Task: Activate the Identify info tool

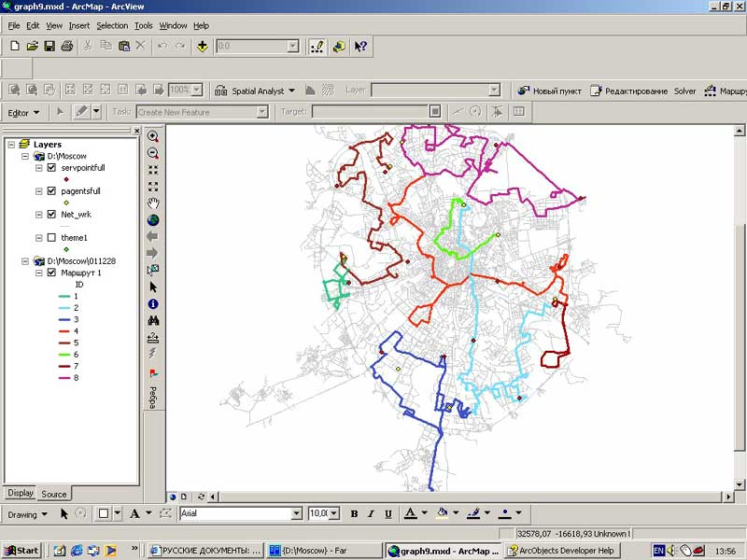Action: 153,304
